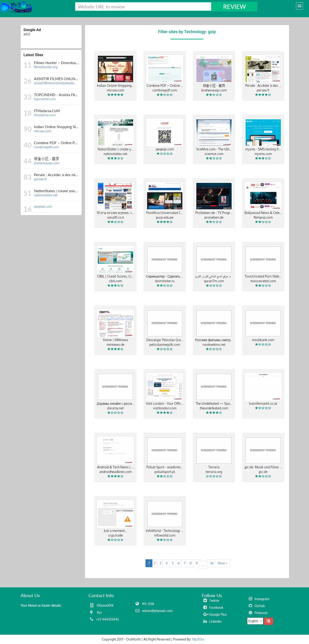Screen dimensions: 309x644
Task: Go to pagination page 5
Action: (x=172, y=563)
